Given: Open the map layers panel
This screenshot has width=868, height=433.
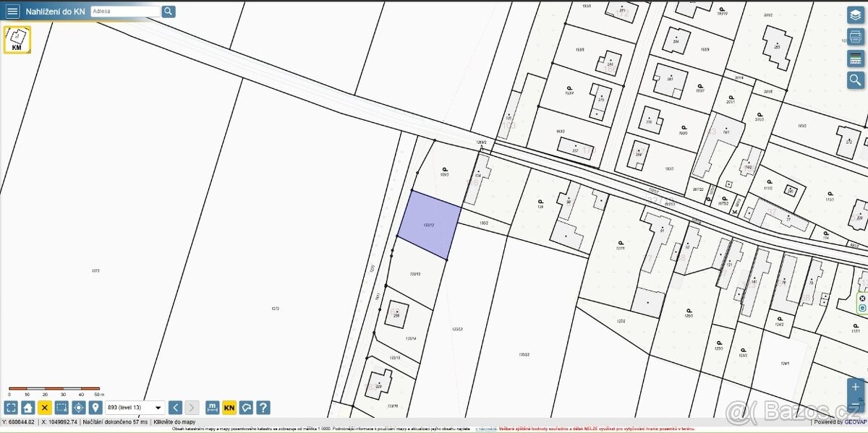Looking at the screenshot, I should point(856,15).
